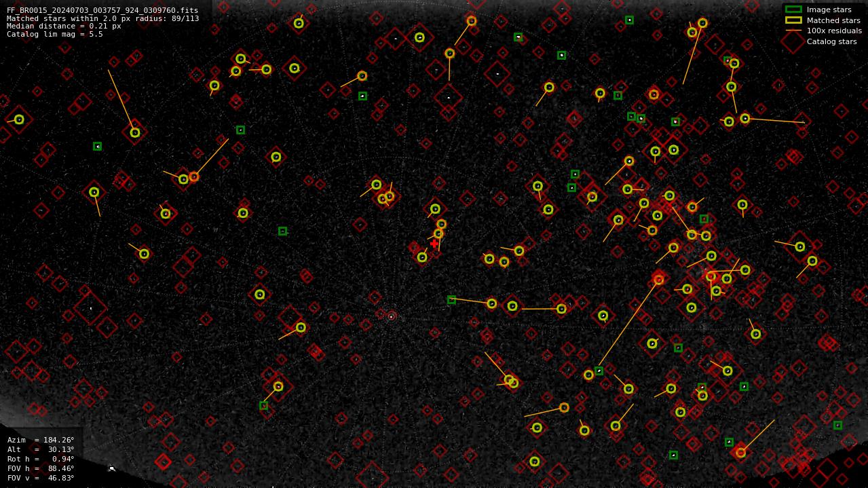
Task: Click the yellow Matched stars legend square
Action: pyautogui.click(x=793, y=20)
